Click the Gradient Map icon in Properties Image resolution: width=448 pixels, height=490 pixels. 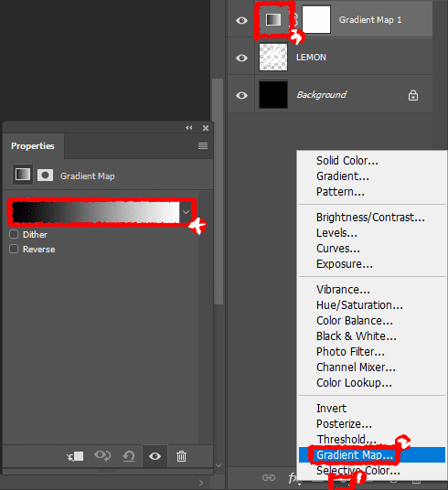(x=23, y=175)
